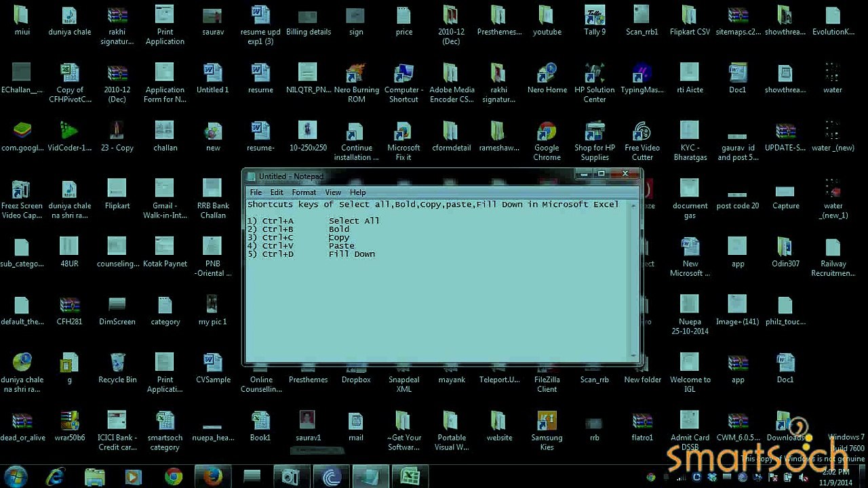Screen dimensions: 868x488
Task: Open Google Chrome from taskbar
Action: click(174, 477)
